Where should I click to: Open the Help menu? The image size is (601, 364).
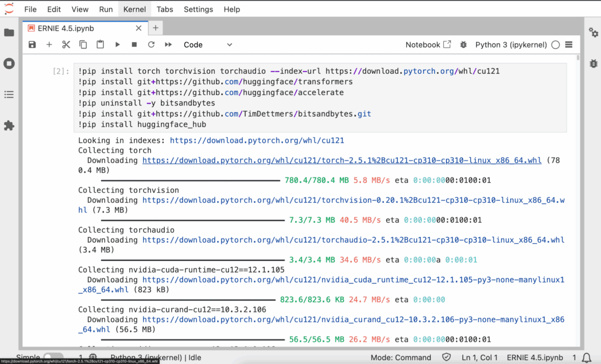(232, 9)
